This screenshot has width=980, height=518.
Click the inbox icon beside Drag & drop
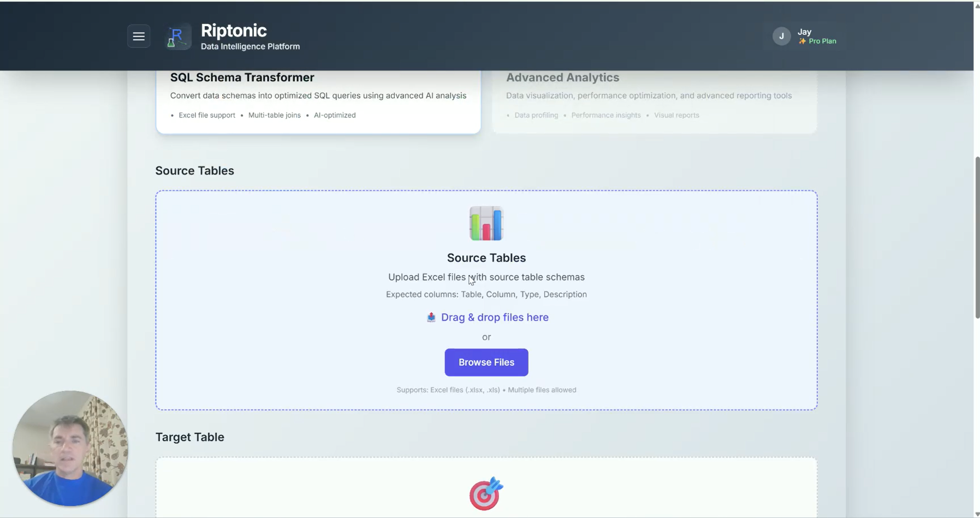point(431,317)
